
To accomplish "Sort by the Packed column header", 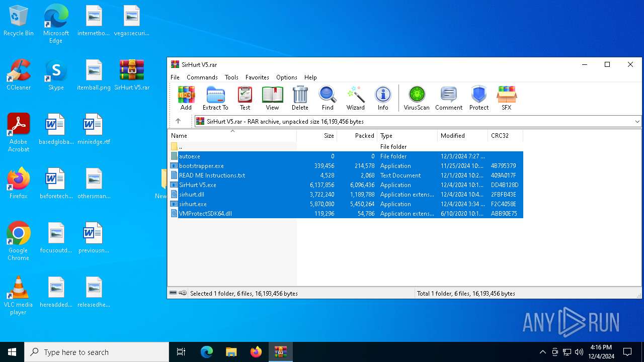I will coord(357,136).
